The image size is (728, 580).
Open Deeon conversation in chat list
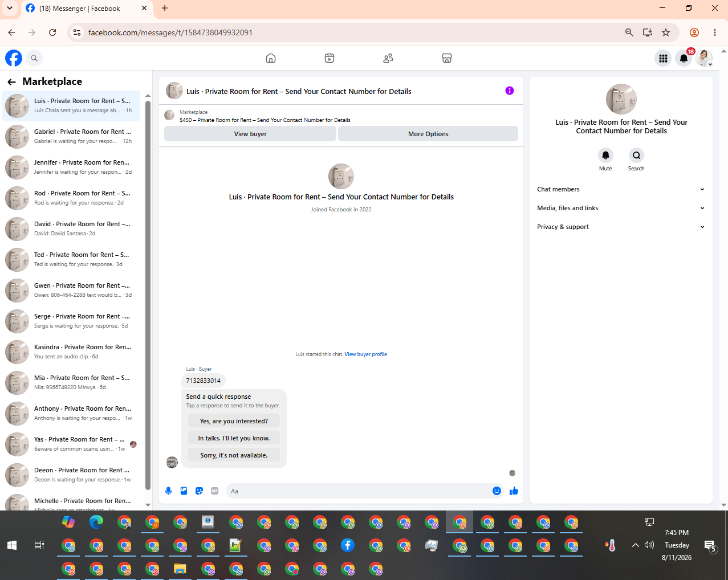pyautogui.click(x=71, y=475)
